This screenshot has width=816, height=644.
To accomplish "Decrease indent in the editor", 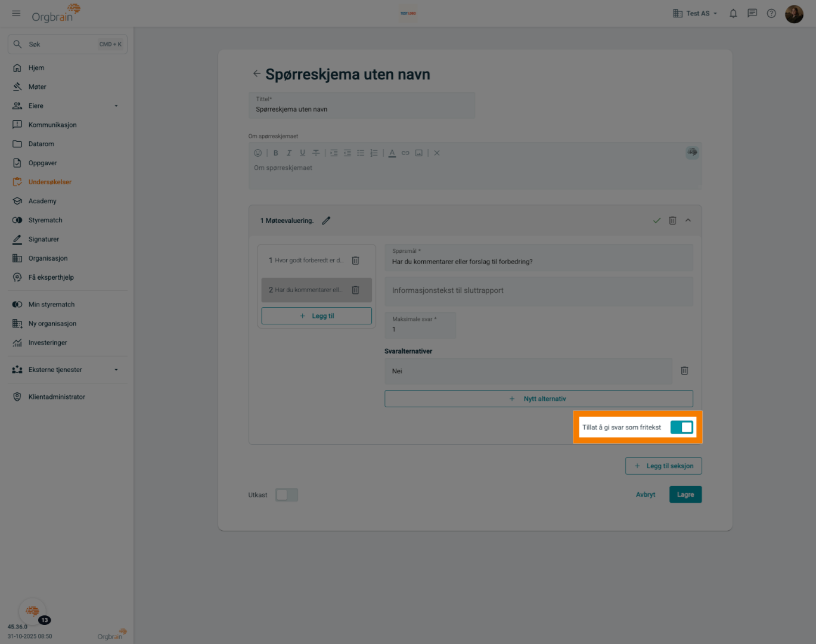I will tap(348, 153).
